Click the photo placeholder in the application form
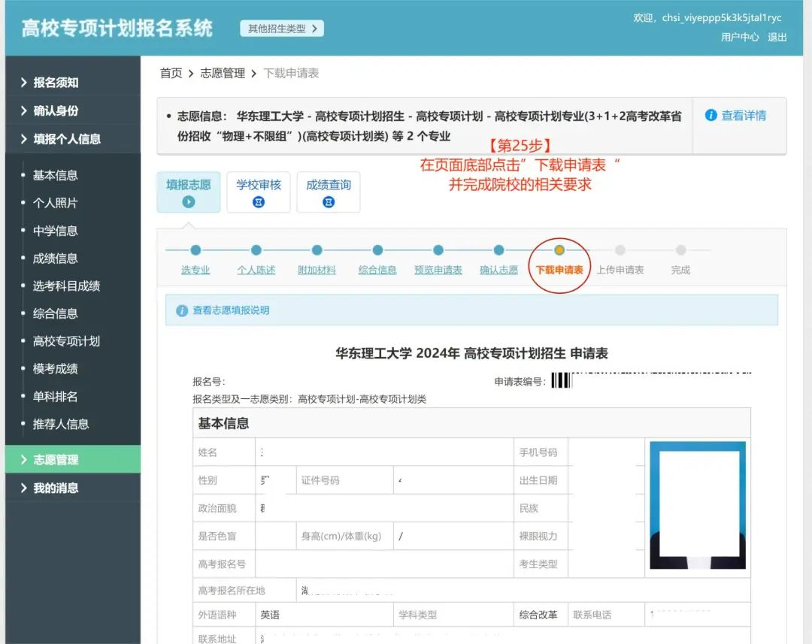Screen dimensions: 812x644 (x=698, y=506)
